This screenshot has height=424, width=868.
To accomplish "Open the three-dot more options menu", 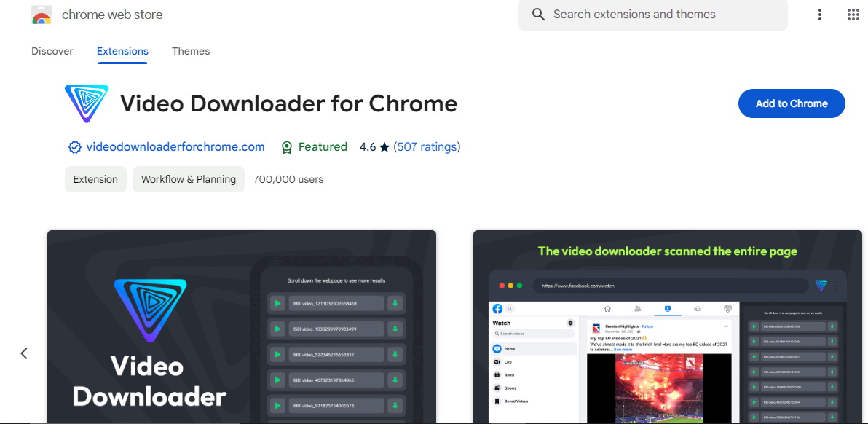I will [x=820, y=15].
